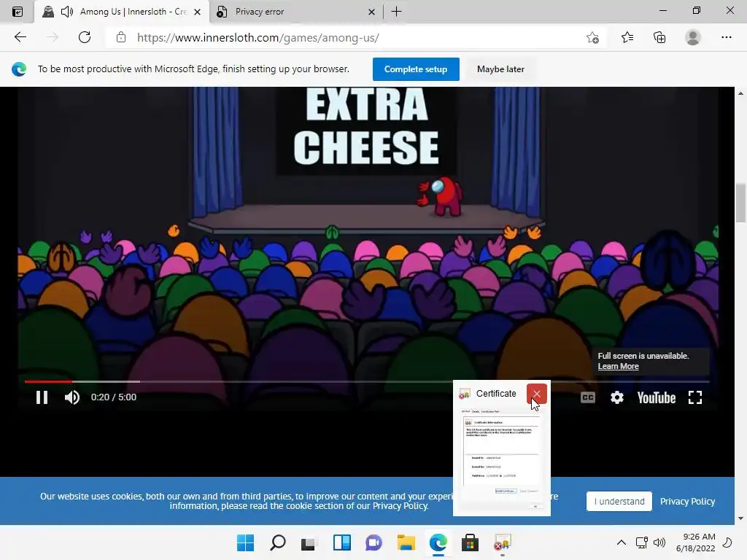
Task: Select the Microsoft Edge taskbar icon
Action: click(438, 542)
